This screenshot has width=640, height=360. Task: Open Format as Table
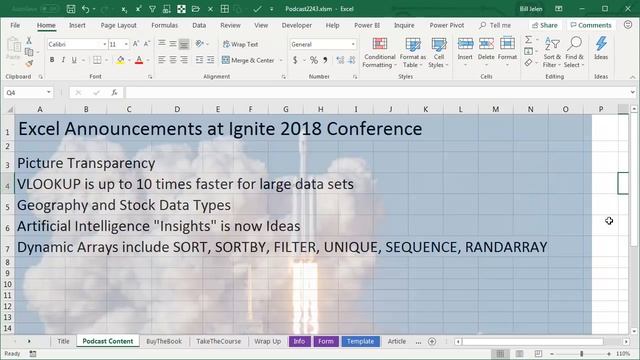tap(413, 52)
